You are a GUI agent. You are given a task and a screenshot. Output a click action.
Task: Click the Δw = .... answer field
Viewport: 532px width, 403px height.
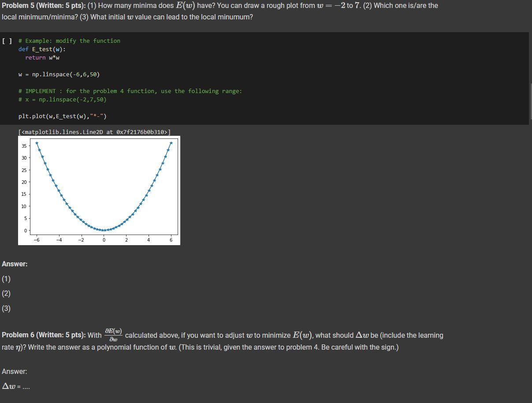(15, 386)
